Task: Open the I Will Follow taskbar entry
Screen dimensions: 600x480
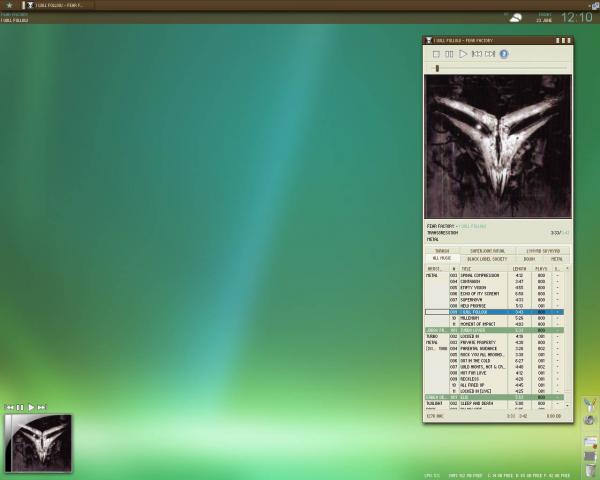Action: point(55,5)
